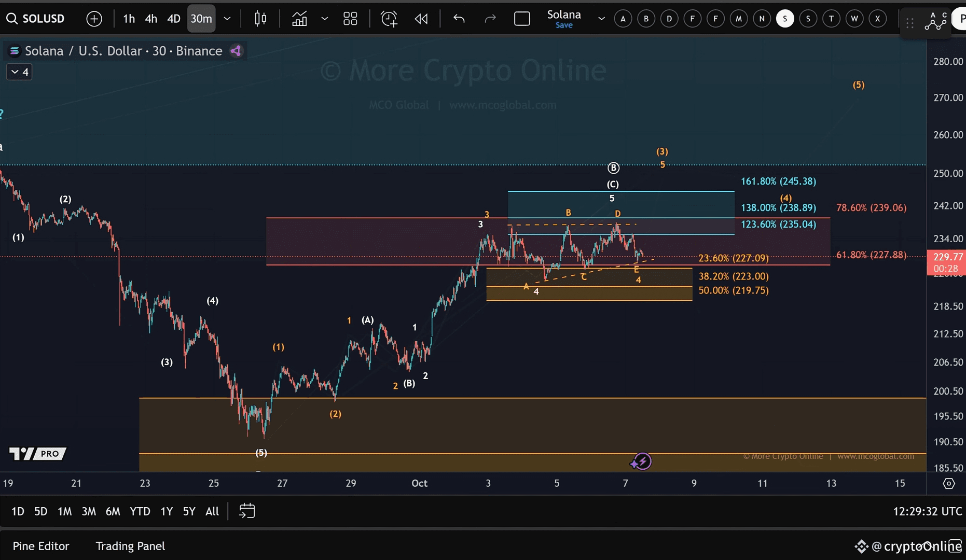Open the layout templates grid icon
Viewport: 966px width, 560px height.
click(x=350, y=19)
